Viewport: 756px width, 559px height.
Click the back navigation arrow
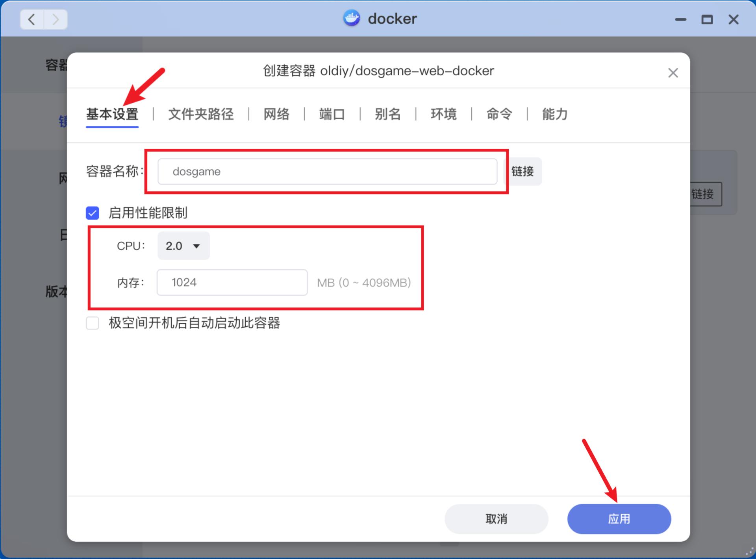pyautogui.click(x=31, y=19)
